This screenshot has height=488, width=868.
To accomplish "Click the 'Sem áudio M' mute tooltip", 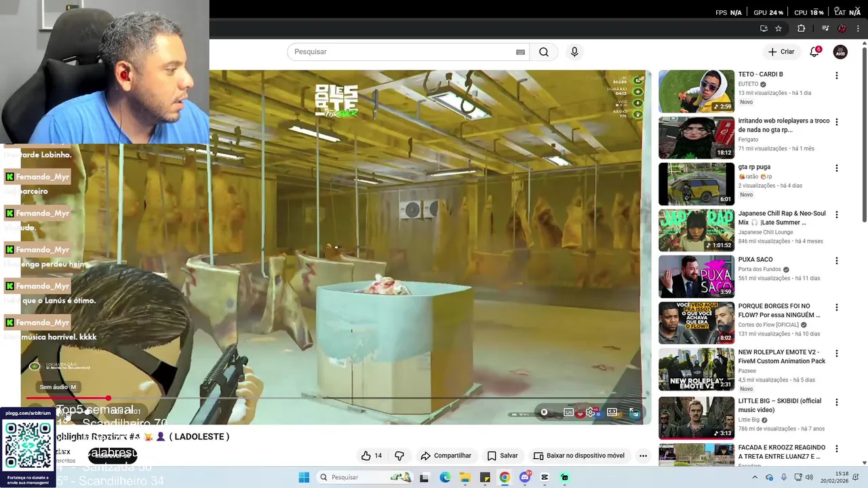I will point(58,387).
